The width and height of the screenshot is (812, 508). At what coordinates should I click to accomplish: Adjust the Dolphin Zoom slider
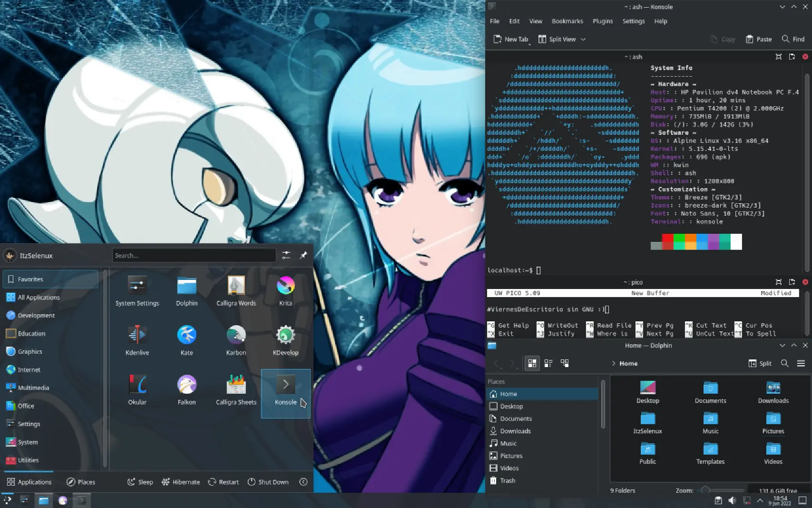pos(720,490)
